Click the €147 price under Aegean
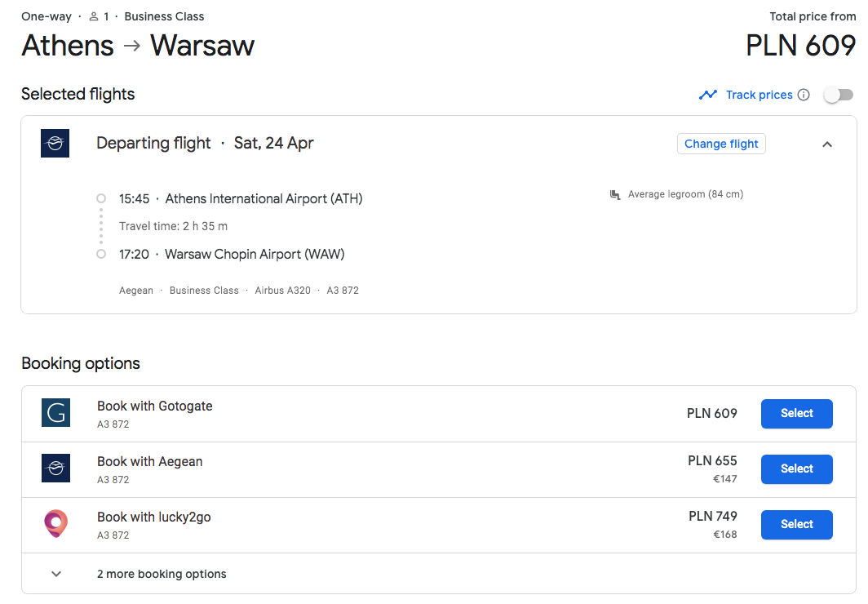 click(724, 479)
